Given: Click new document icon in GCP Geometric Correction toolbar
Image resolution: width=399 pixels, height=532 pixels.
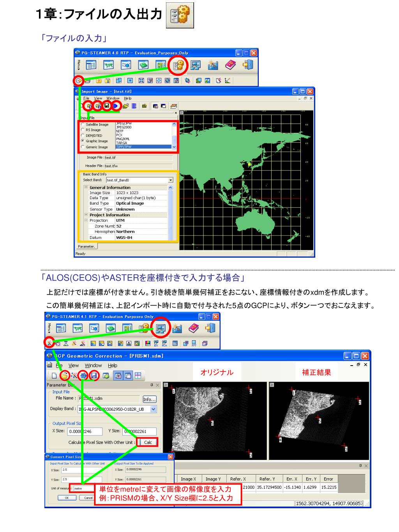Looking at the screenshot, I should [x=55, y=376].
